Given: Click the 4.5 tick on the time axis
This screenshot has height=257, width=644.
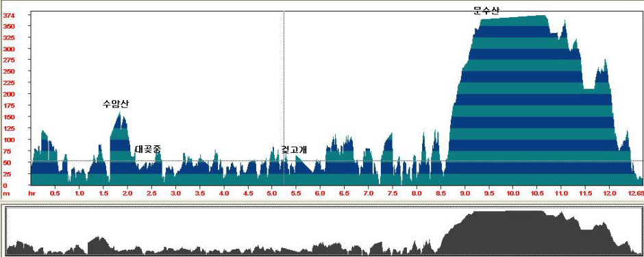Looking at the screenshot, I should click(247, 193).
